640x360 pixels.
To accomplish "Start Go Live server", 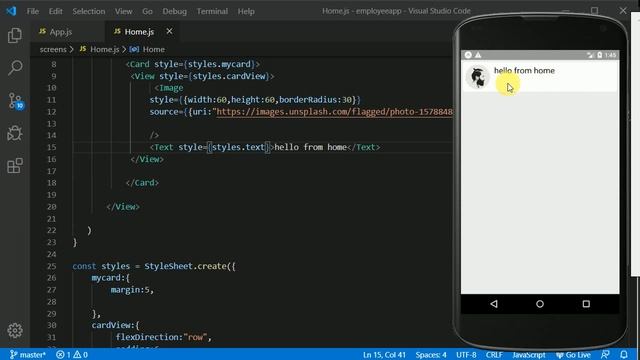I will tap(573, 355).
